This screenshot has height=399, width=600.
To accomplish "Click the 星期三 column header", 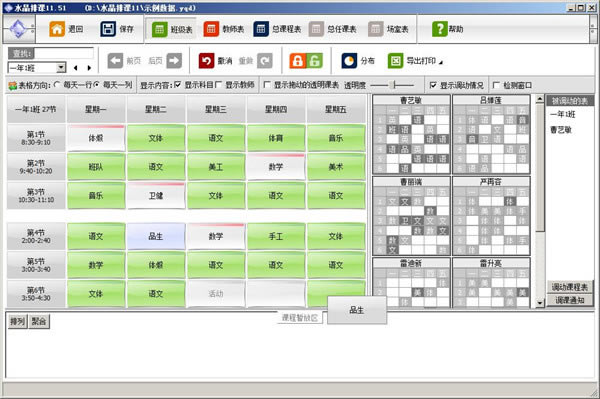I will pos(216,109).
